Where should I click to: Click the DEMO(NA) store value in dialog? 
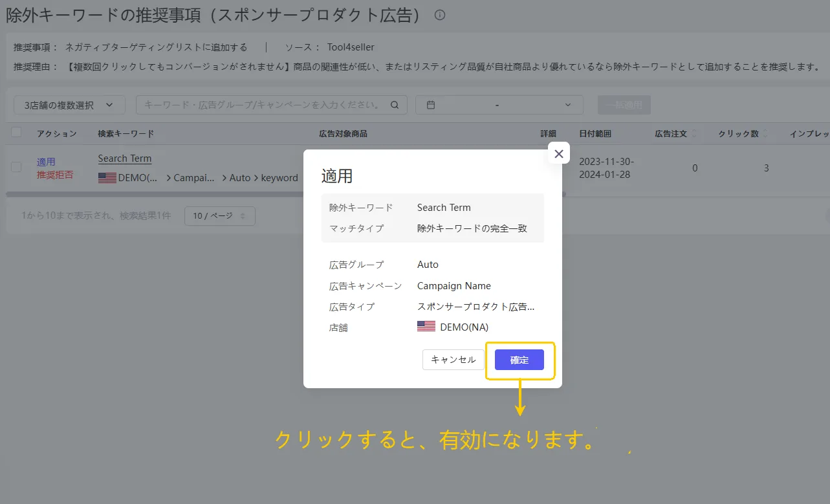[x=453, y=327]
